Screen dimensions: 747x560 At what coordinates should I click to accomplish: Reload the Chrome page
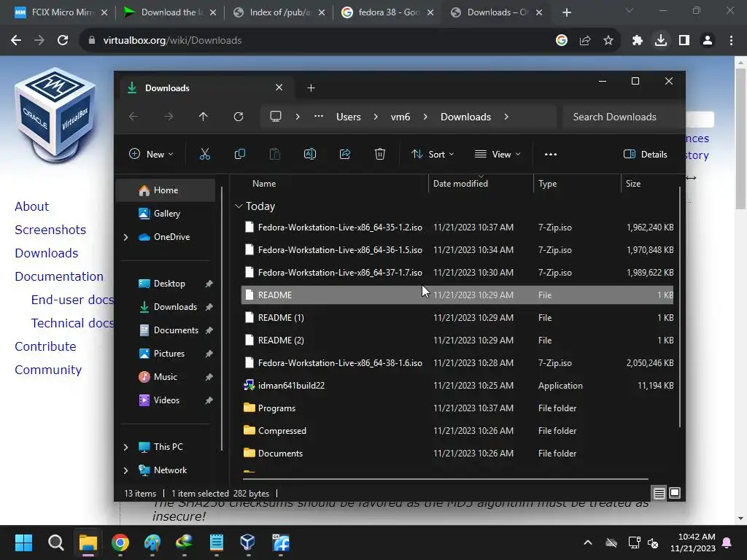tap(63, 41)
